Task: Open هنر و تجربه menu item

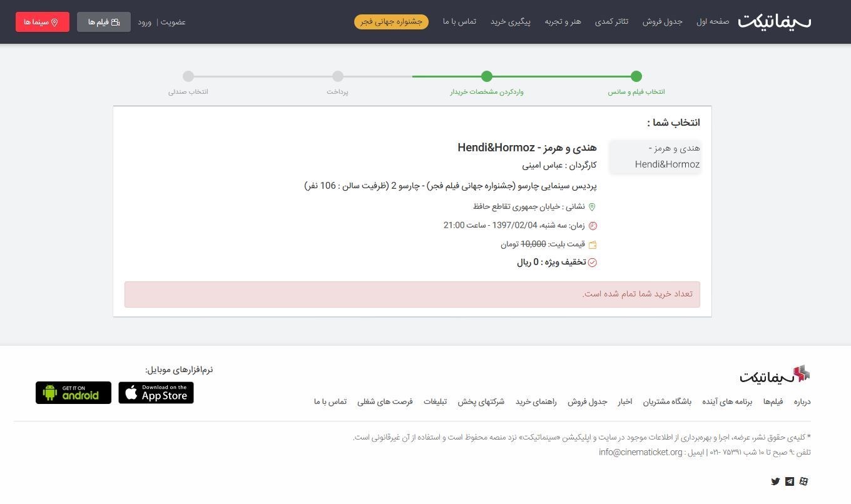Action: (563, 22)
